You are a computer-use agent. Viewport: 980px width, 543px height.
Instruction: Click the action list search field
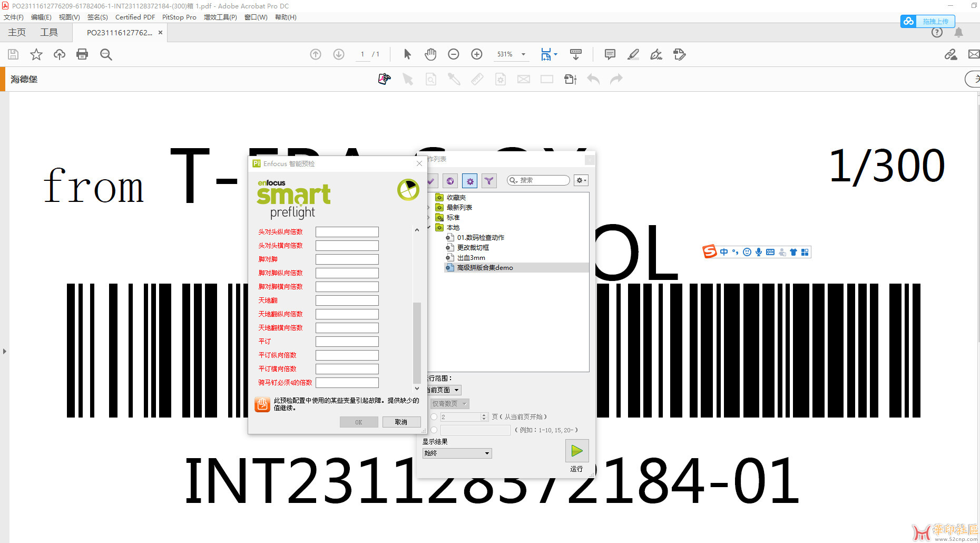[538, 180]
